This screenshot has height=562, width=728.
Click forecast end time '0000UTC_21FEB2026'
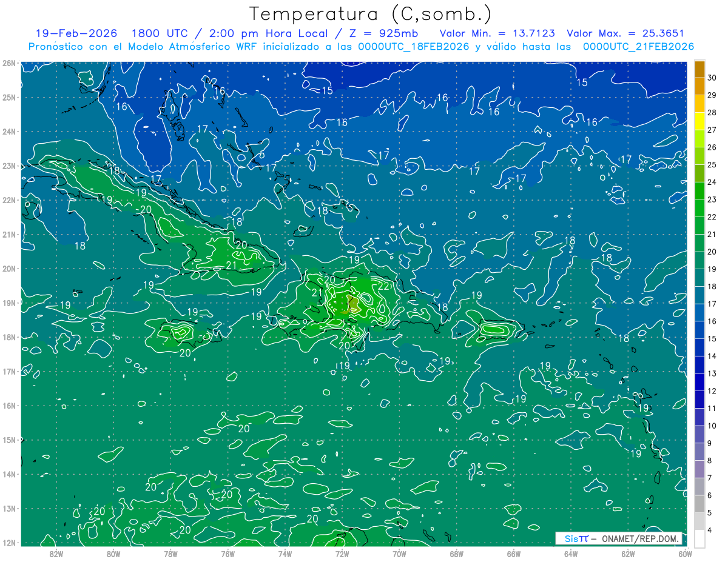pyautogui.click(x=639, y=46)
